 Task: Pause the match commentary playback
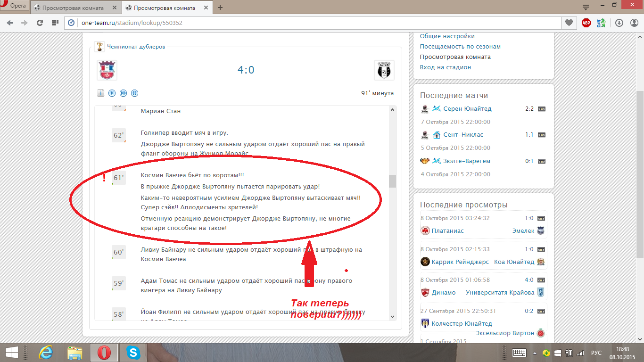click(134, 93)
